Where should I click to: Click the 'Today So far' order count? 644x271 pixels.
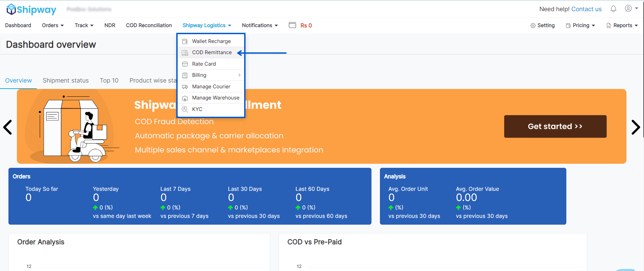[29, 198]
